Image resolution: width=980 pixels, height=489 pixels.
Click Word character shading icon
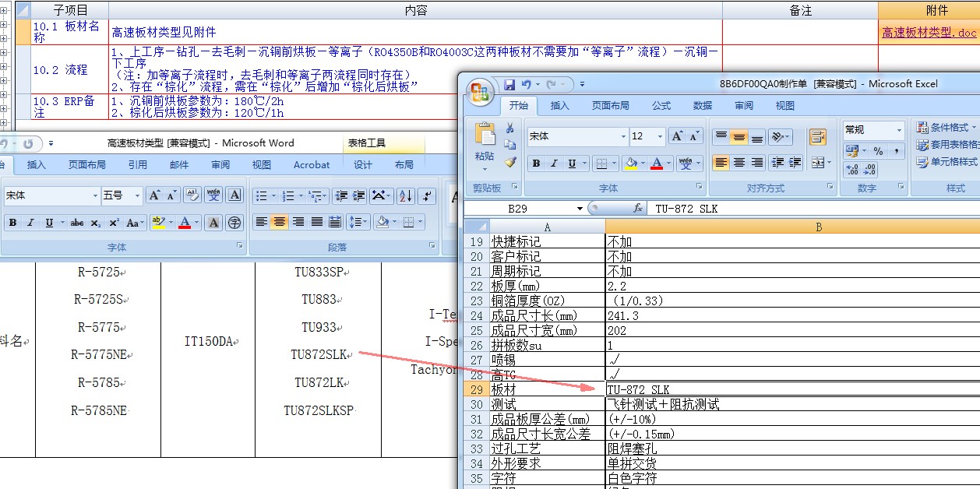pos(213,223)
